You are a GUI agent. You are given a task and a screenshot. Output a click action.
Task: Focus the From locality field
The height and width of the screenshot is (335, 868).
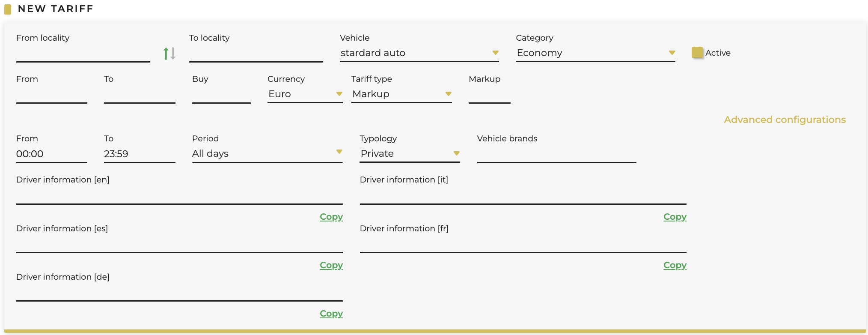click(x=83, y=54)
